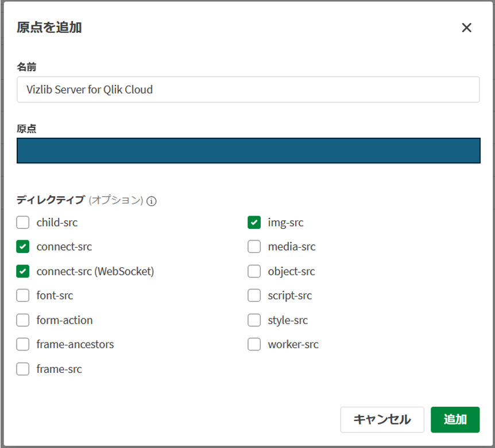Enable the frame-ancestors checkbox
495x448 pixels.
point(23,344)
